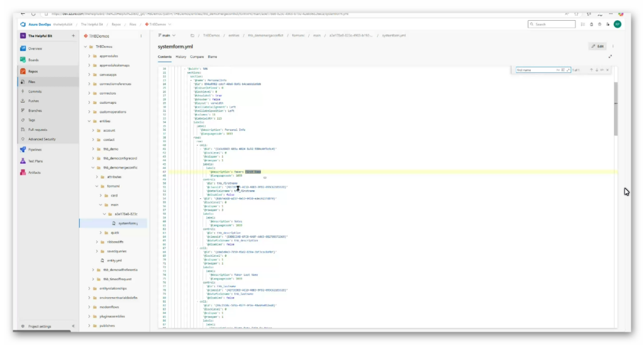Screen dimensions: 644x345
Task: Click entities in path breadcrumb
Action: point(234,35)
